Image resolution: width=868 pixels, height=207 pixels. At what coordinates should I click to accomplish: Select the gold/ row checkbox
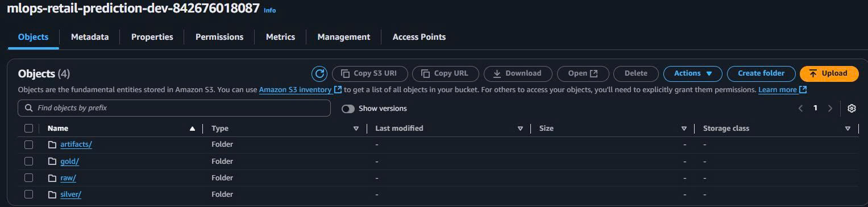[28, 162]
